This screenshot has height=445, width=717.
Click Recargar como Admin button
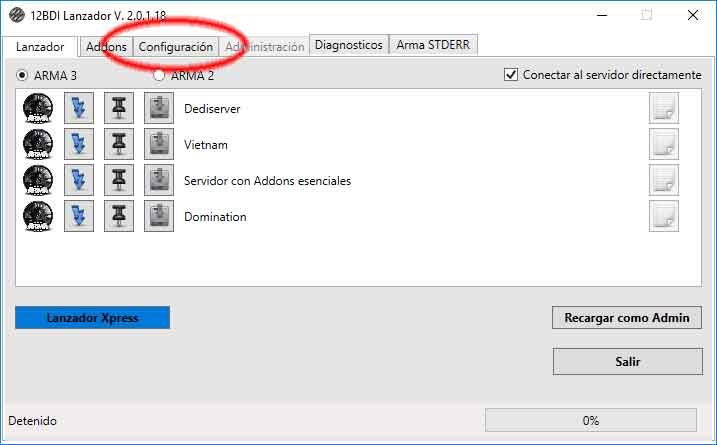coord(627,317)
